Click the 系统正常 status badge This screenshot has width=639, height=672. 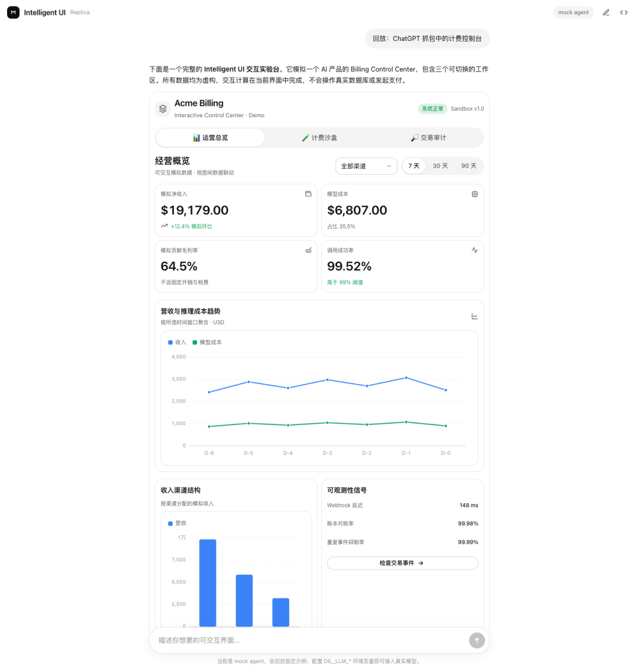[x=432, y=109]
